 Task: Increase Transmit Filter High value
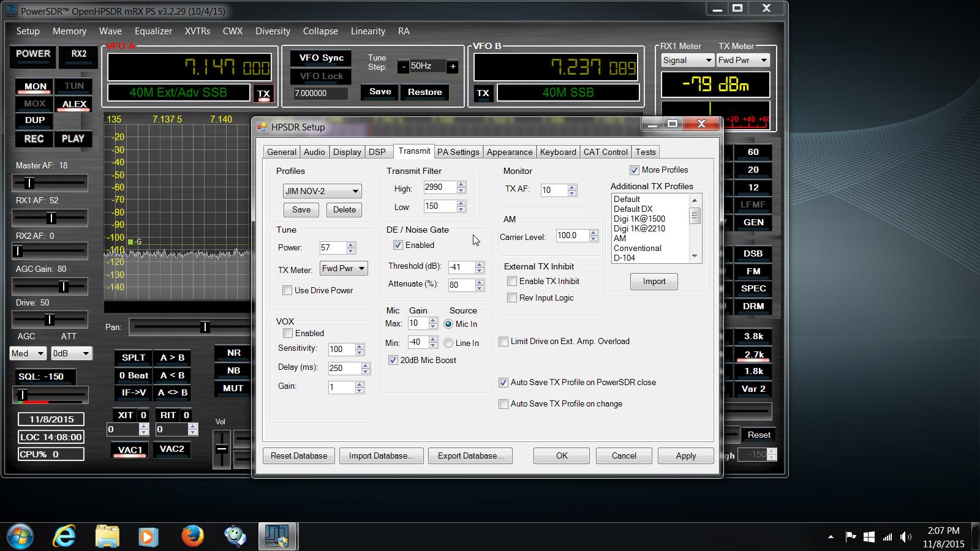coord(461,184)
